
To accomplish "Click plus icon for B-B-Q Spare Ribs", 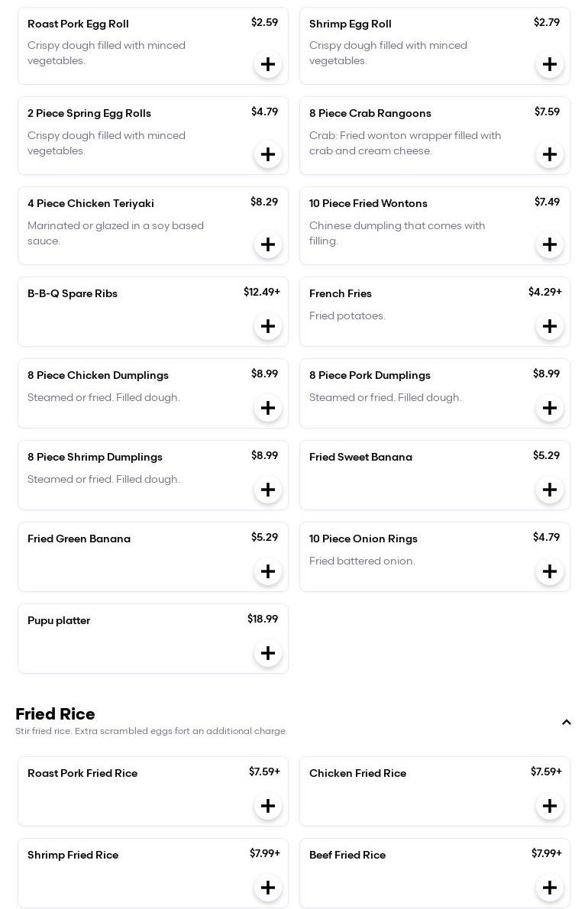I will pos(268,326).
